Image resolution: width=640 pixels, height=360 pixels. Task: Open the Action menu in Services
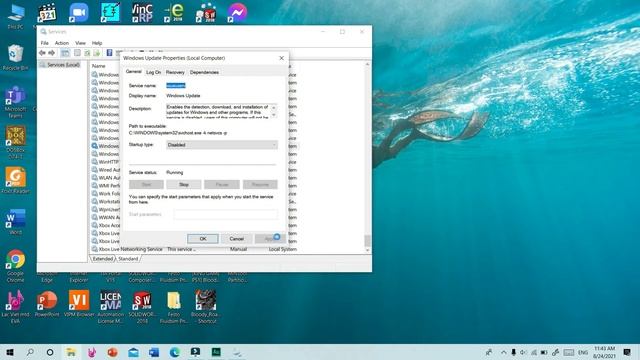62,43
